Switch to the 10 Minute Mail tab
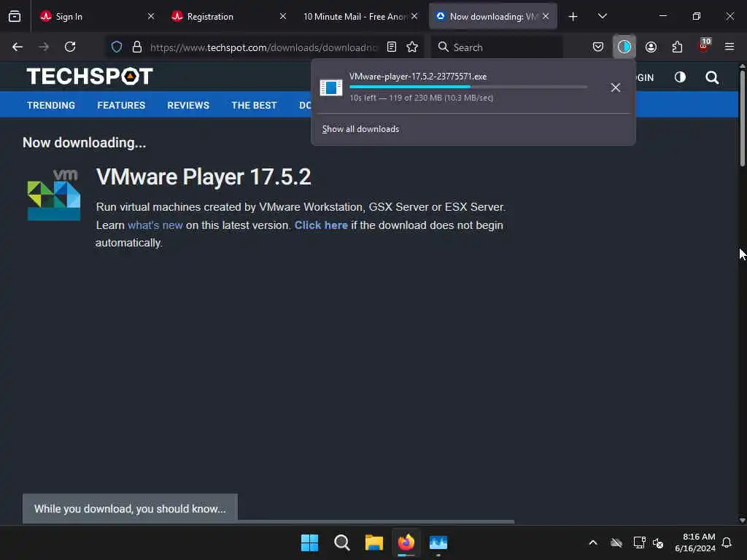Viewport: 747px width, 560px height. [x=360, y=16]
